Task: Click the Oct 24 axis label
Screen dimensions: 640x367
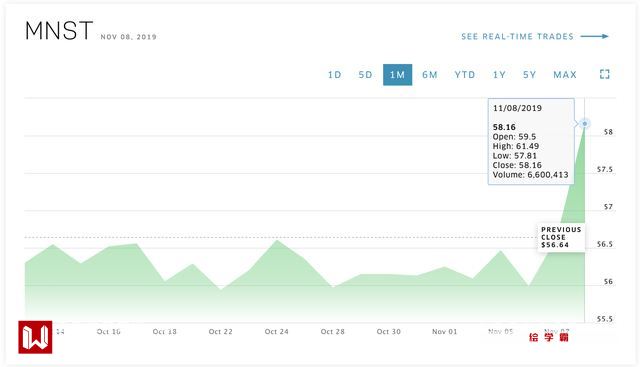Action: (x=276, y=331)
